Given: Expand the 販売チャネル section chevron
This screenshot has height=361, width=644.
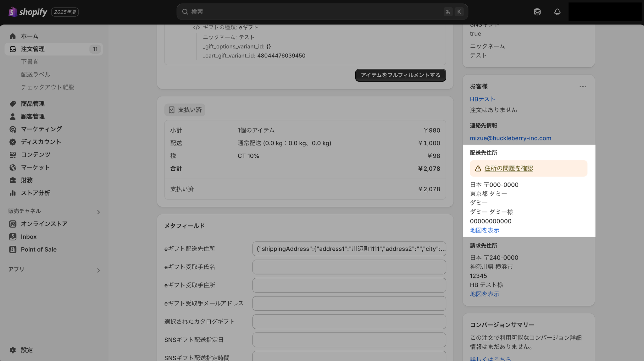Looking at the screenshot, I should tap(98, 212).
